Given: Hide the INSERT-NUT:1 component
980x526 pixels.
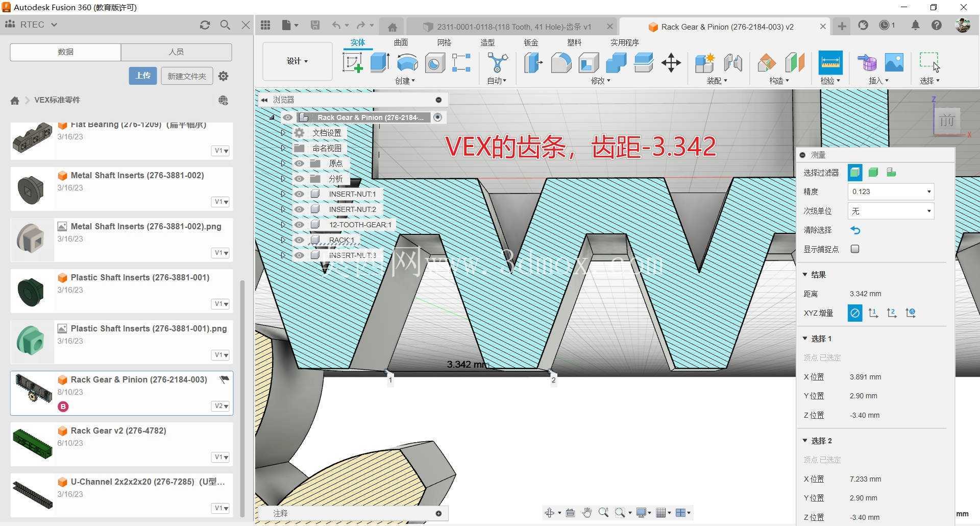Looking at the screenshot, I should tap(299, 194).
